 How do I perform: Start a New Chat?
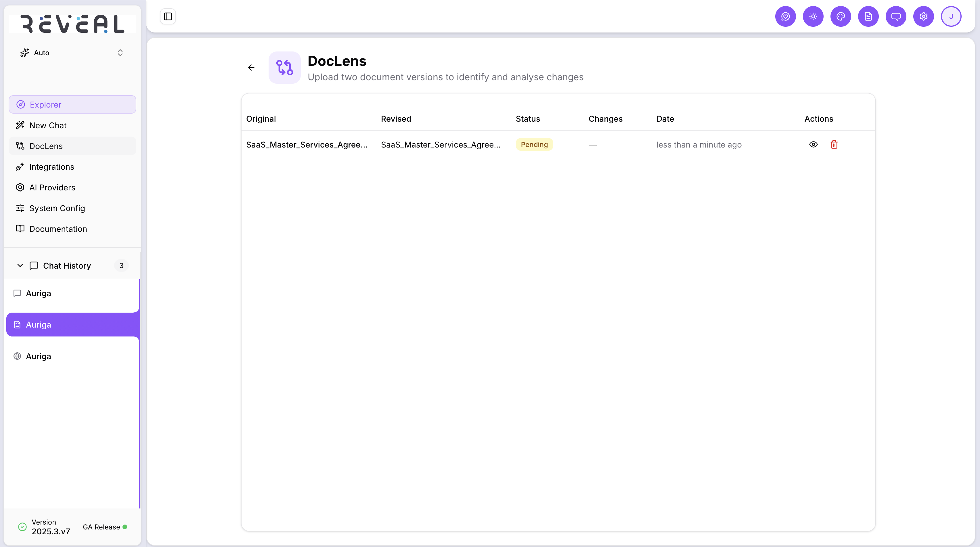click(x=72, y=125)
